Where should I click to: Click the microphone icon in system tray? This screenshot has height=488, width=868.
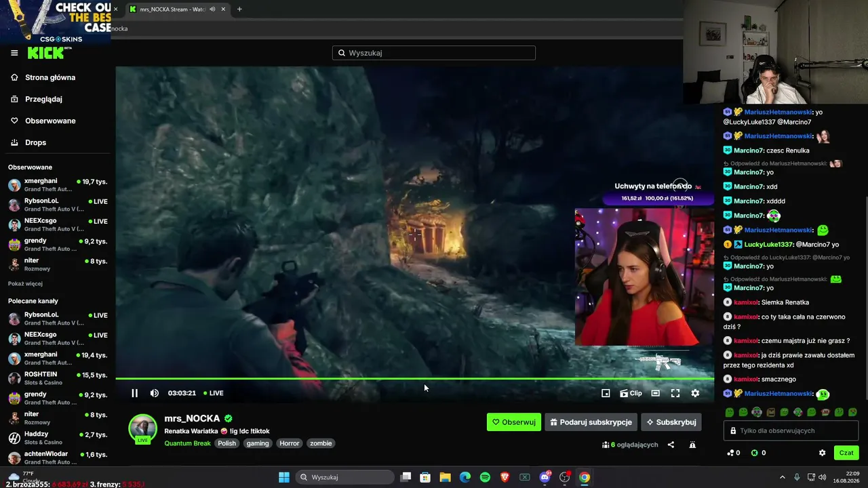[797, 477]
